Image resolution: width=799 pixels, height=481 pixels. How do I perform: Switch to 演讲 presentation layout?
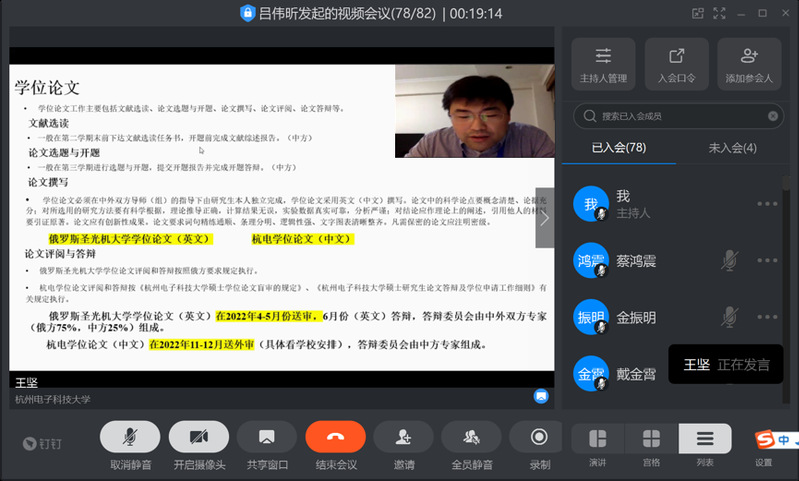click(x=598, y=439)
